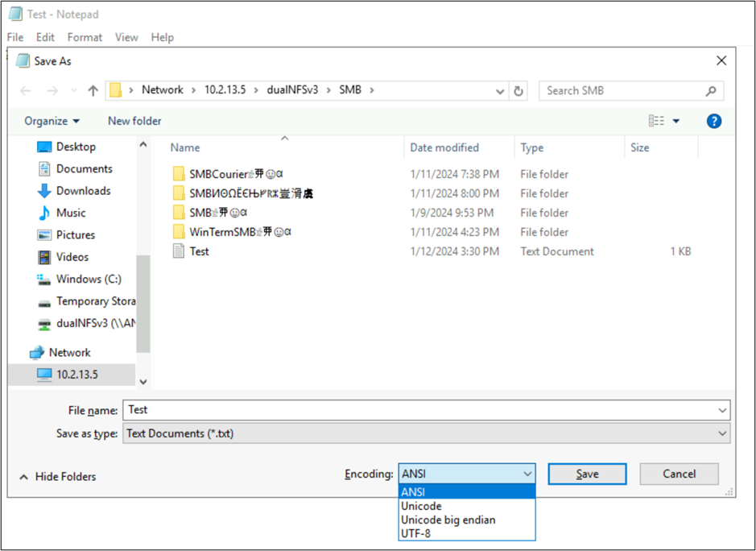Open the Save as type combo box

427,433
